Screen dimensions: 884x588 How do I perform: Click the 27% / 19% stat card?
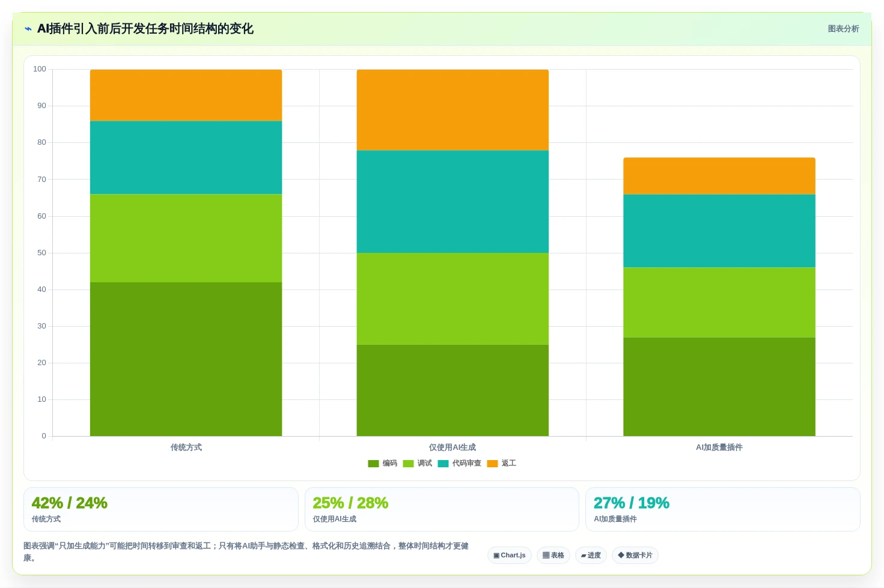click(723, 509)
